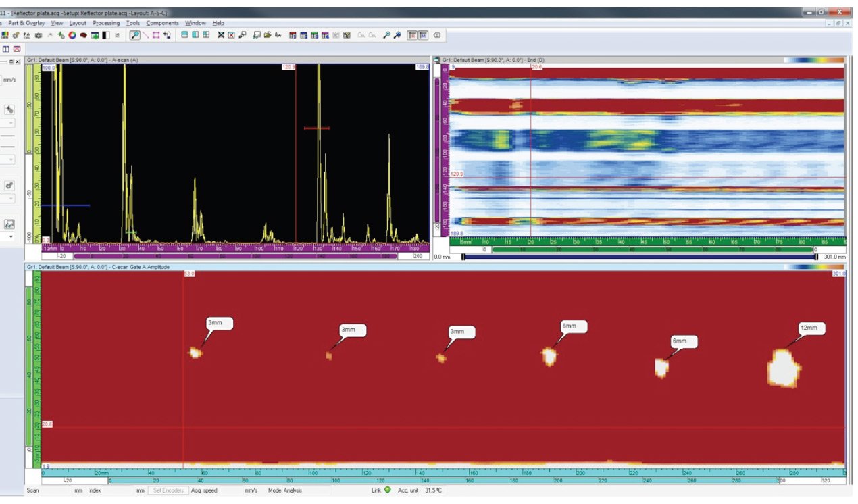Open the Layout menu
Screen dimensions: 858x504
tap(78, 23)
